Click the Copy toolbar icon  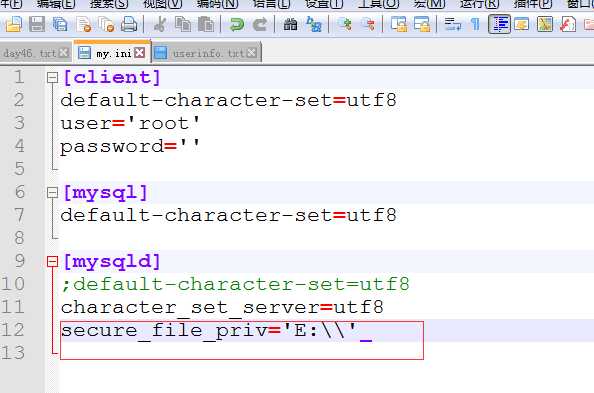(x=183, y=24)
